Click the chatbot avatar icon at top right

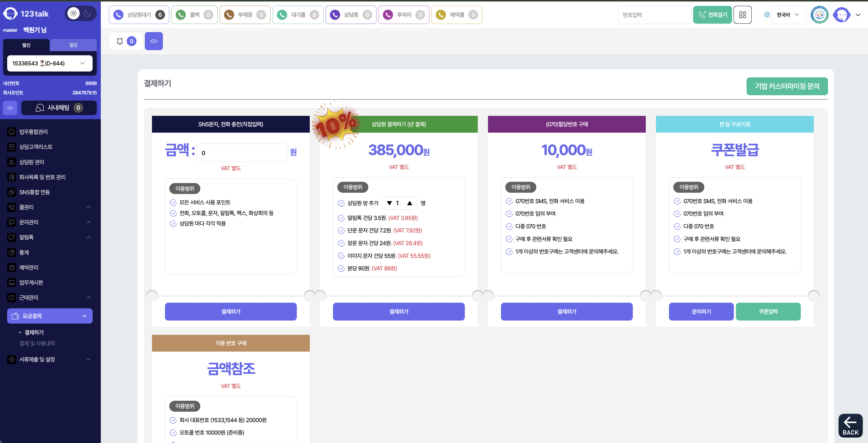(x=841, y=15)
